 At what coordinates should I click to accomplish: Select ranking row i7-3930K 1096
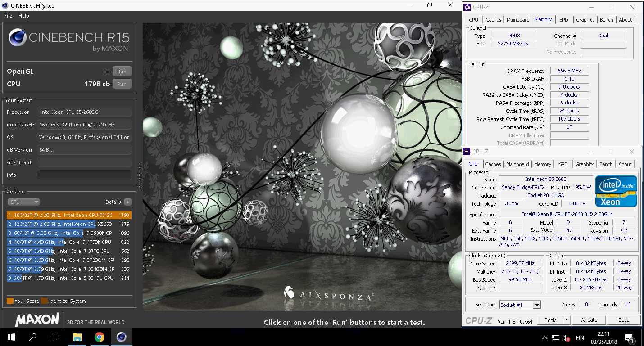point(69,233)
